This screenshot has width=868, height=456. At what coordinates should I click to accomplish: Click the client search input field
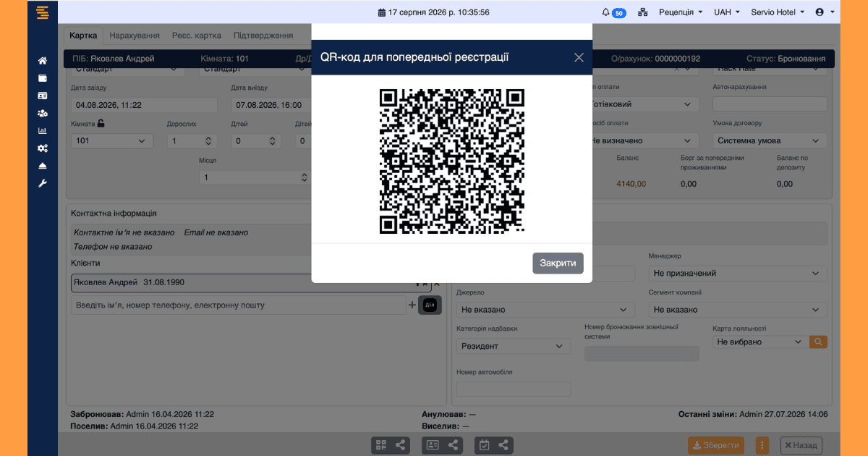tap(239, 305)
